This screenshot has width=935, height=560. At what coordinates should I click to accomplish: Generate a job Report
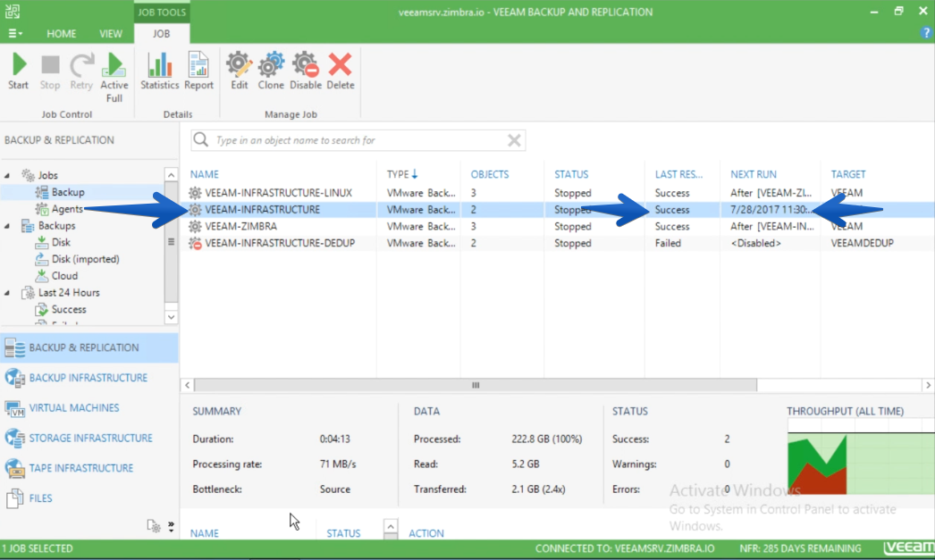198,71
